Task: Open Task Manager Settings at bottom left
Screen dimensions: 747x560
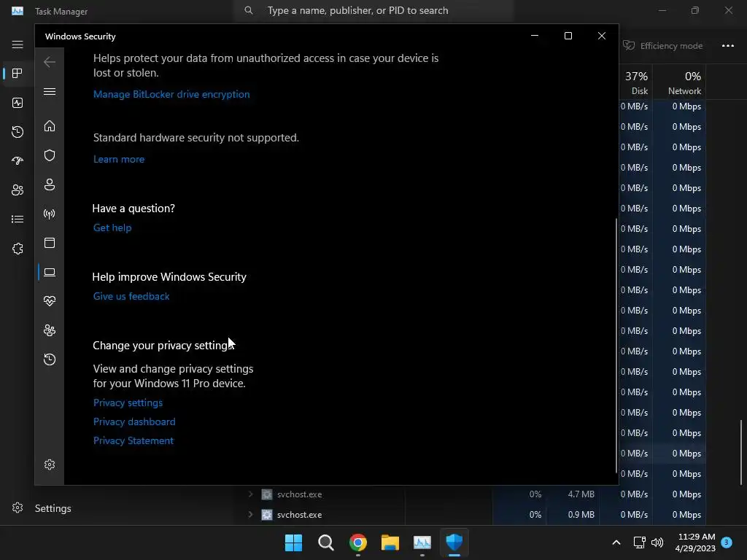Action: coord(42,508)
